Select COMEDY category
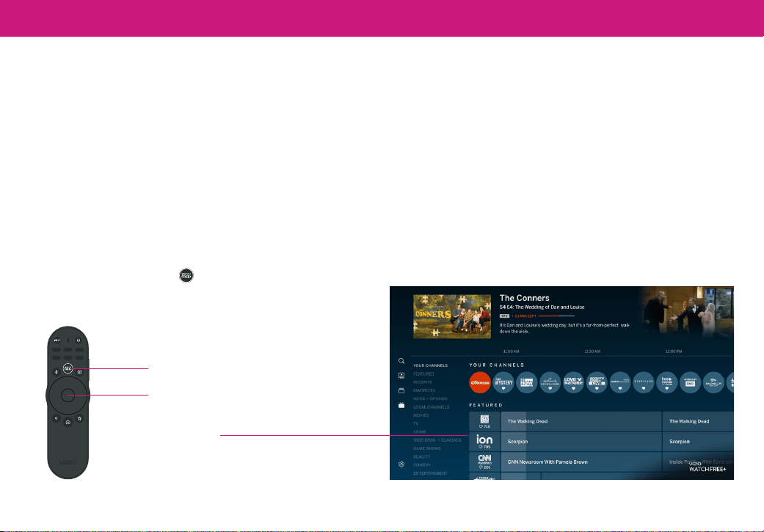This screenshot has width=764, height=532. (x=421, y=464)
